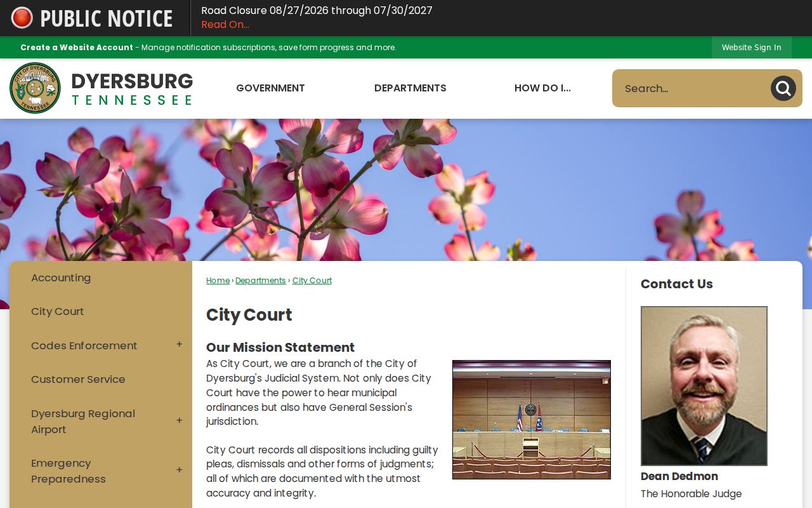This screenshot has width=812, height=508.
Task: Open Customer Service in the sidebar
Action: (78, 380)
